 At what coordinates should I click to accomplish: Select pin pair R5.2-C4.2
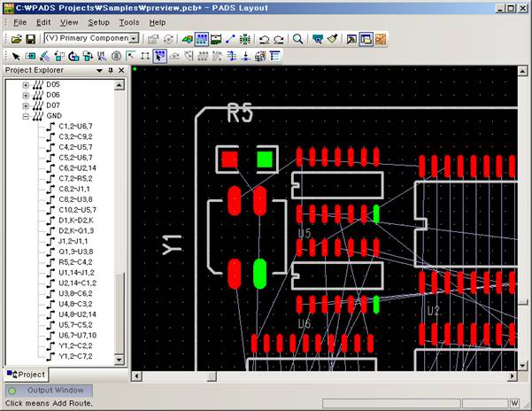(75, 262)
